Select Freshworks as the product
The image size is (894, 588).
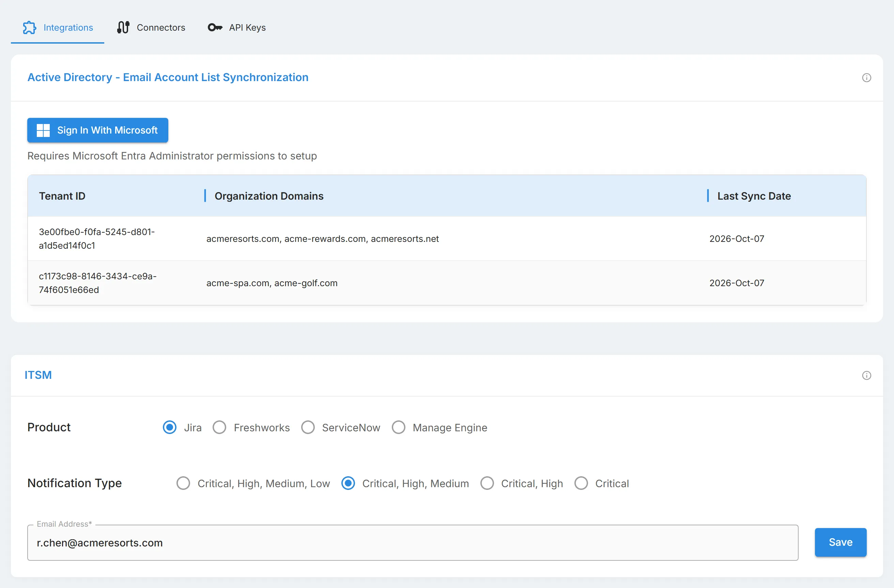[x=219, y=427]
